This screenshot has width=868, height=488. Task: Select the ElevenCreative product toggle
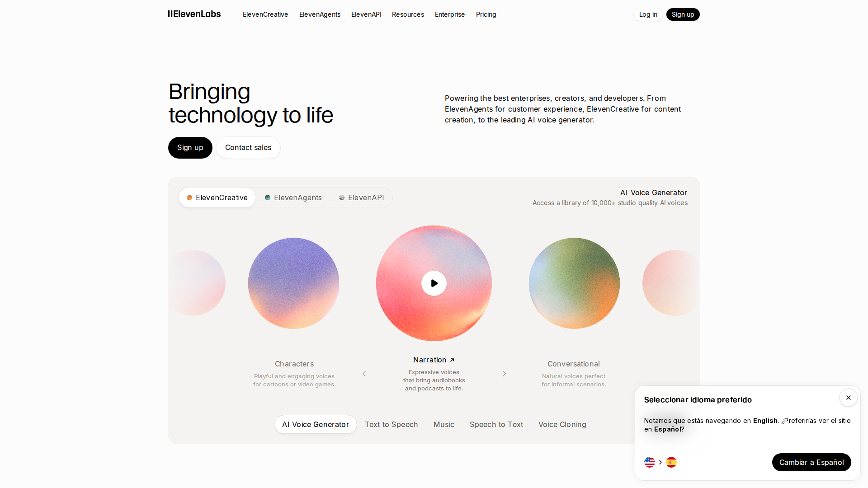tap(217, 197)
